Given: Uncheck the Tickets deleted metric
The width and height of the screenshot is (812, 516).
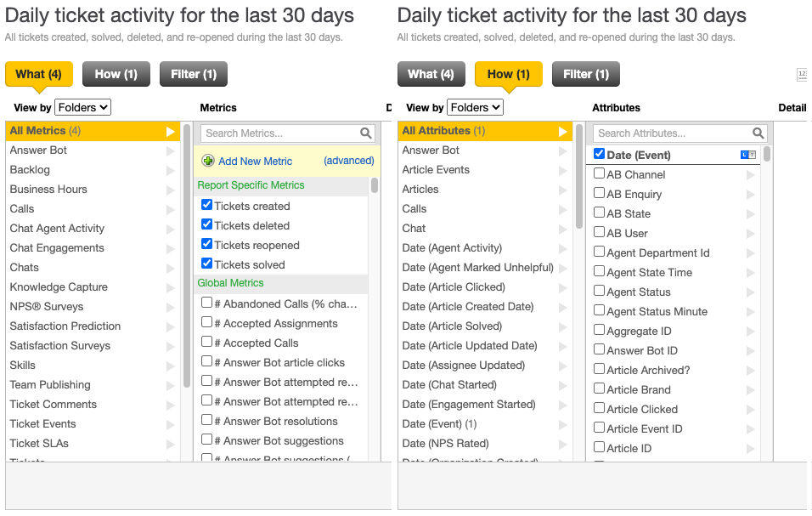Looking at the screenshot, I should (206, 224).
